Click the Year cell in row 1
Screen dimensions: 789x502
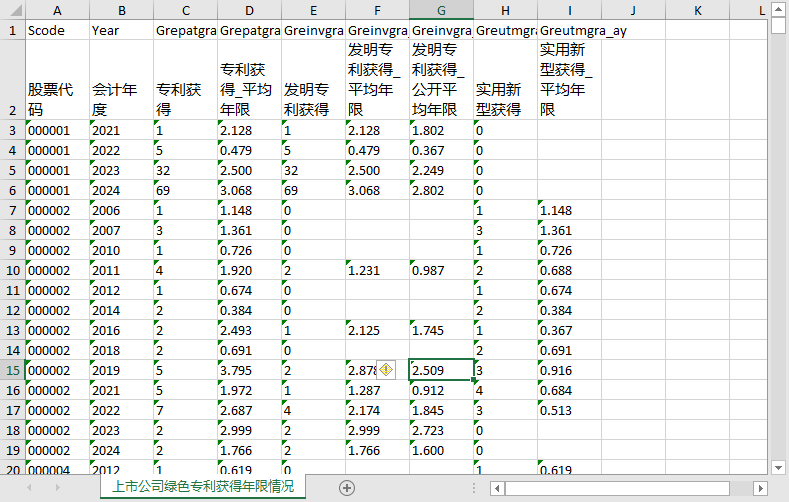[121, 30]
